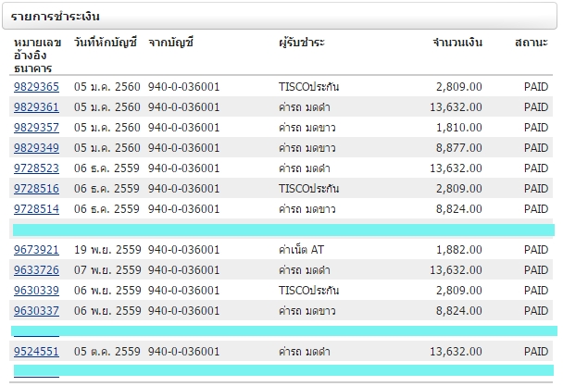Select amount 1,810.00 cell

click(x=459, y=128)
